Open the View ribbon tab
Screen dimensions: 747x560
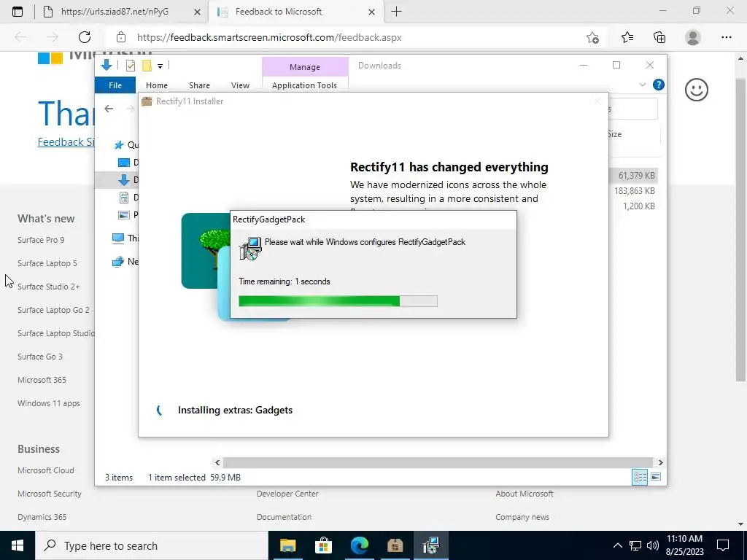click(240, 85)
